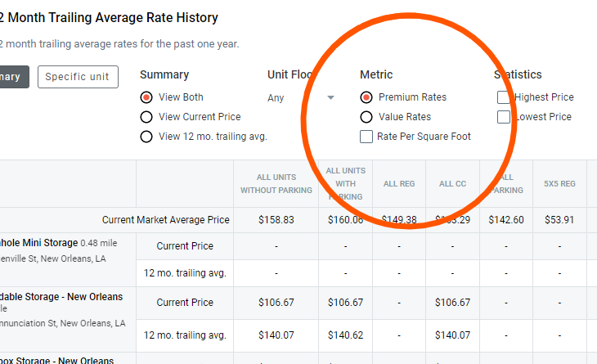Click the Summary tab button
The width and height of the screenshot is (597, 364).
13,77
